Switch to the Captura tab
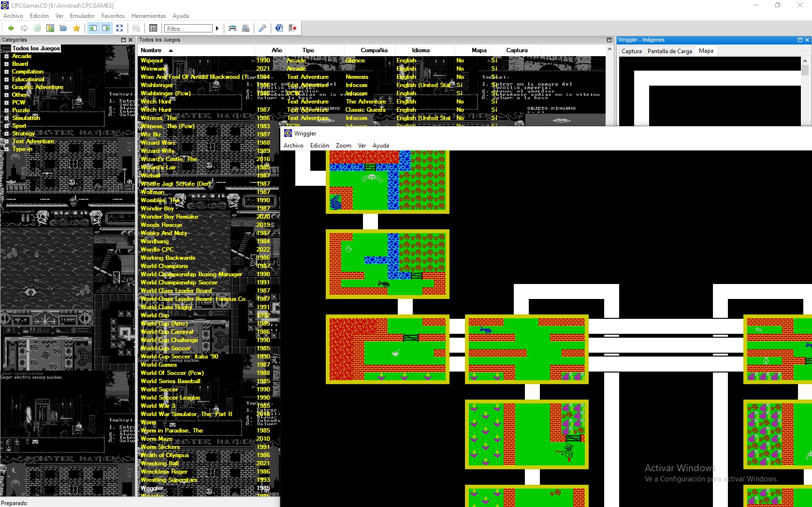 [x=631, y=51]
